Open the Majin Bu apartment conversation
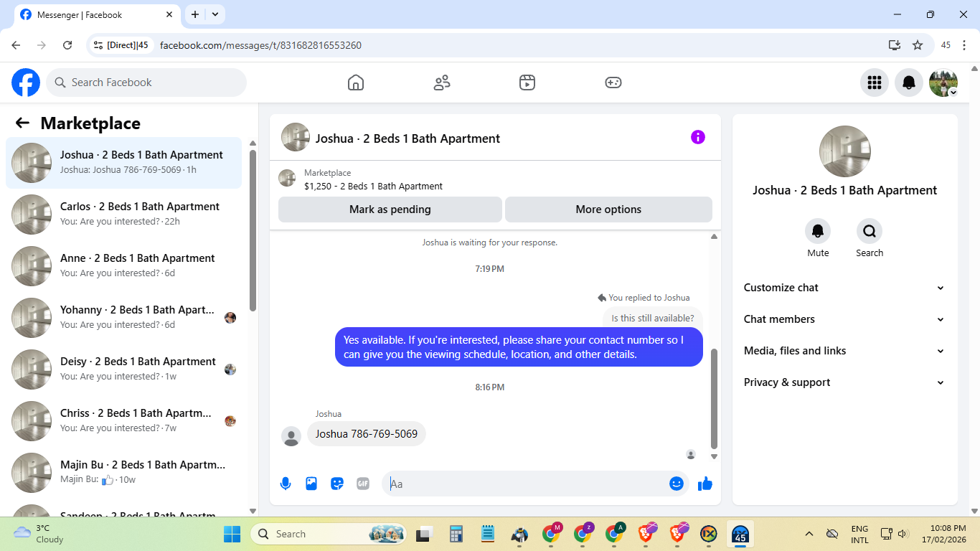Image resolution: width=980 pixels, height=551 pixels. [124, 473]
